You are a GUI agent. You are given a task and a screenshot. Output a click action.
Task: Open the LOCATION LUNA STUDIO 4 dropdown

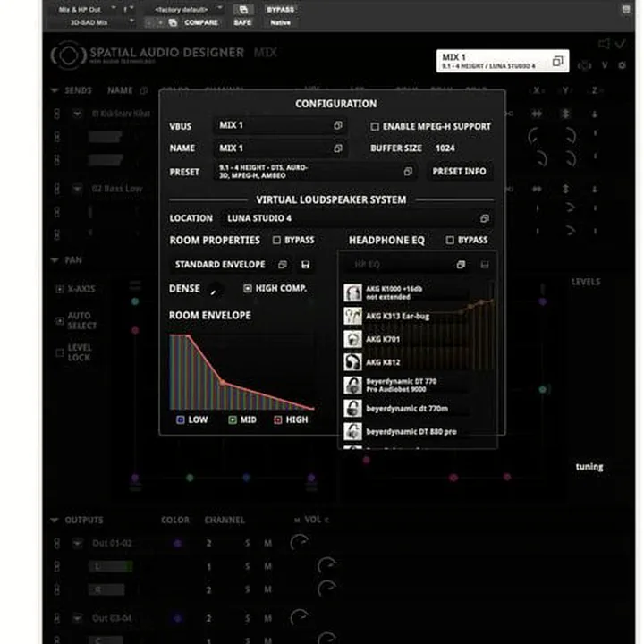pos(357,218)
